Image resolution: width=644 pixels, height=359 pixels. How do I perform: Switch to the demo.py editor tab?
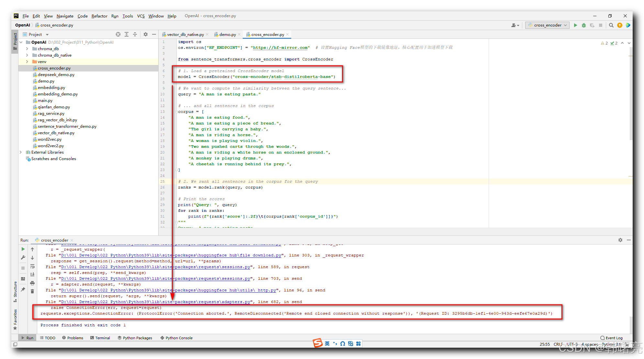click(x=228, y=34)
